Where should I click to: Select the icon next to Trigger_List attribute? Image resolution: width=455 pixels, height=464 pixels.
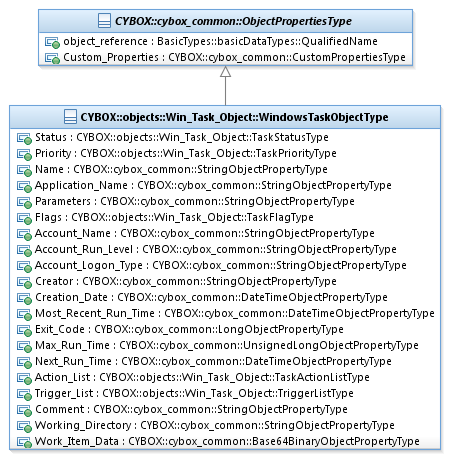24,394
